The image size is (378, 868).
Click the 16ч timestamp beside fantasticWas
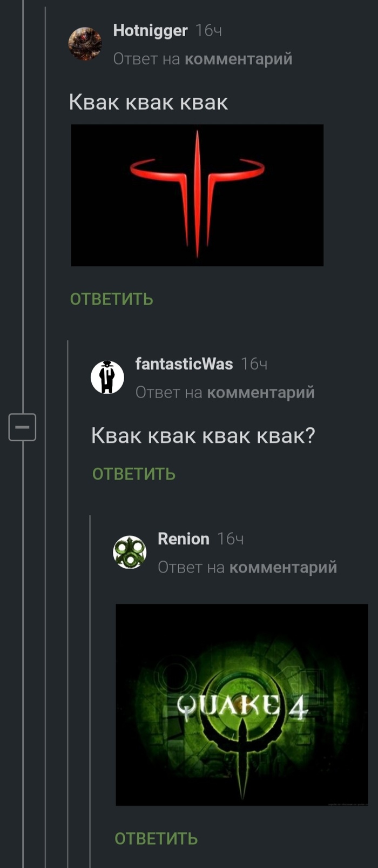pyautogui.click(x=254, y=365)
